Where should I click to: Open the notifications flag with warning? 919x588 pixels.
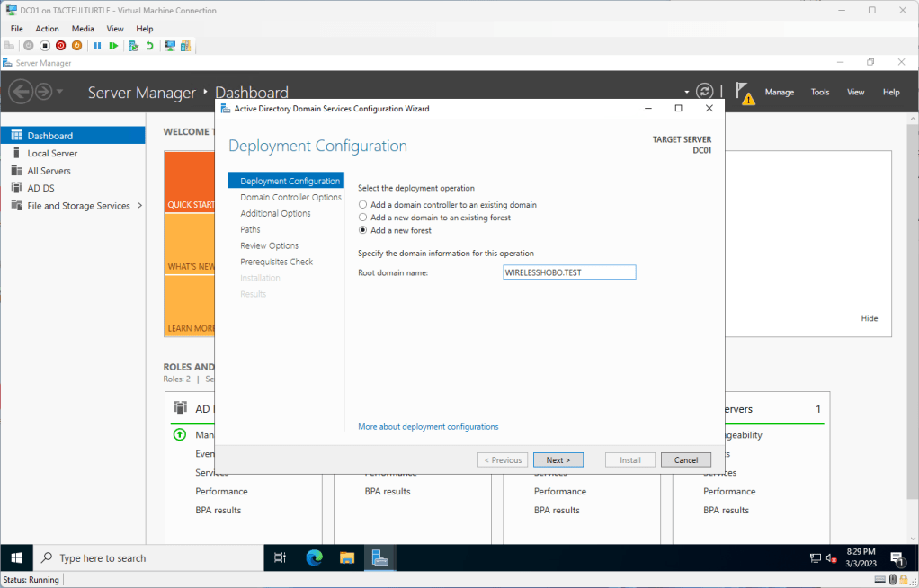coord(744,92)
